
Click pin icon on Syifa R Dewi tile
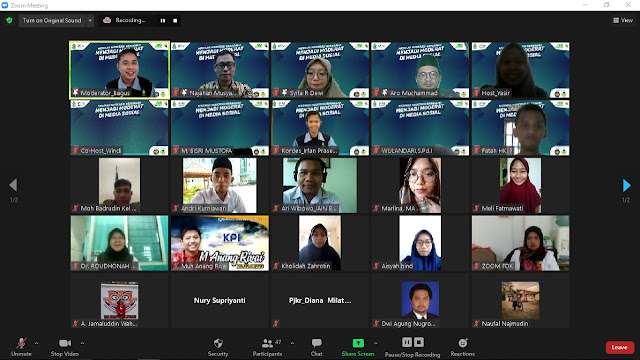[284, 93]
